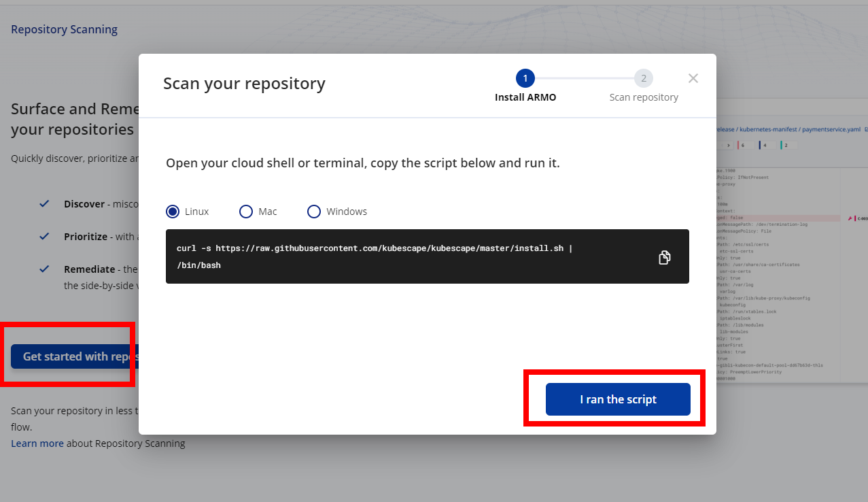This screenshot has height=502, width=868.
Task: Click the Prioritize bullet text
Action: pyautogui.click(x=101, y=237)
